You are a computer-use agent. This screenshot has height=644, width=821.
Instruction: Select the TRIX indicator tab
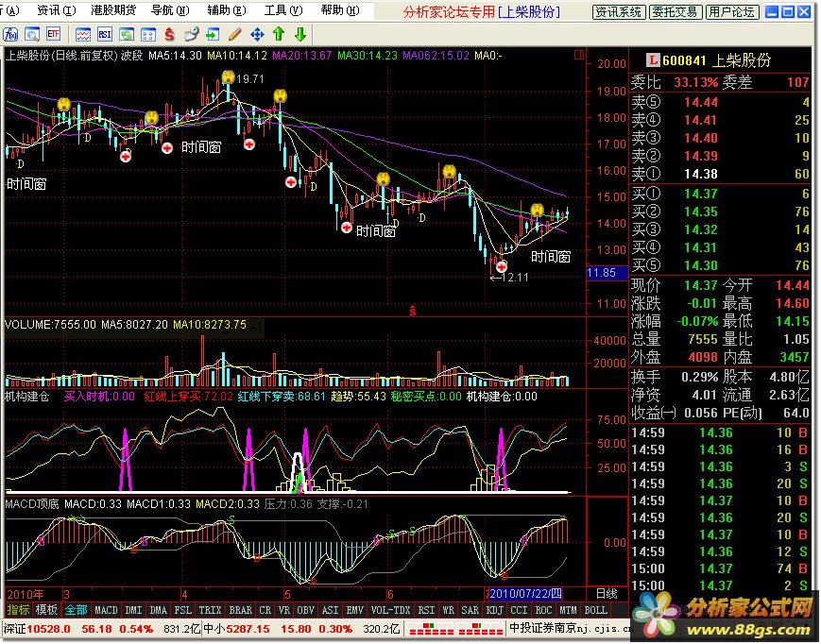click(x=210, y=610)
